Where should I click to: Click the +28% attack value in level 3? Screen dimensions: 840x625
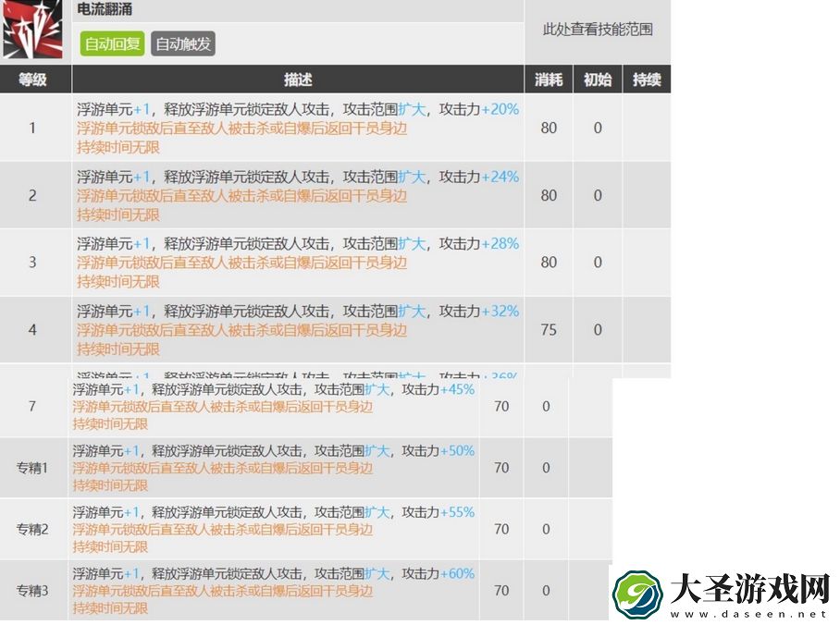pos(500,244)
